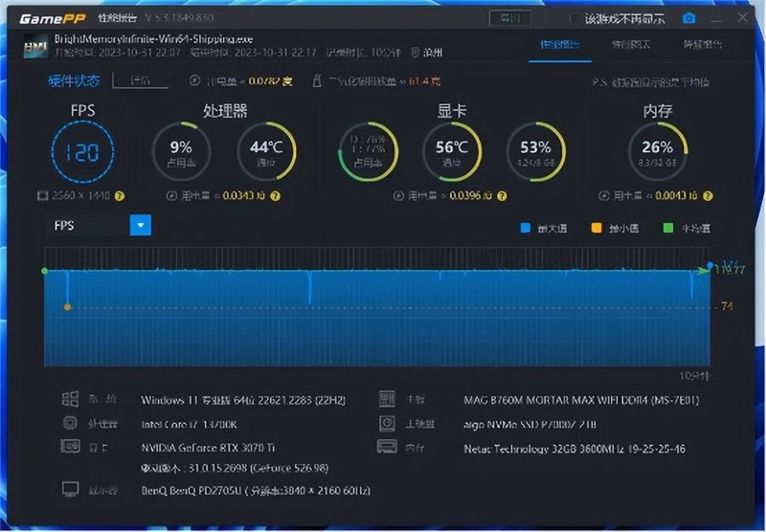Open the rightmost report tab in the header
This screenshot has height=532, width=766.
click(703, 44)
